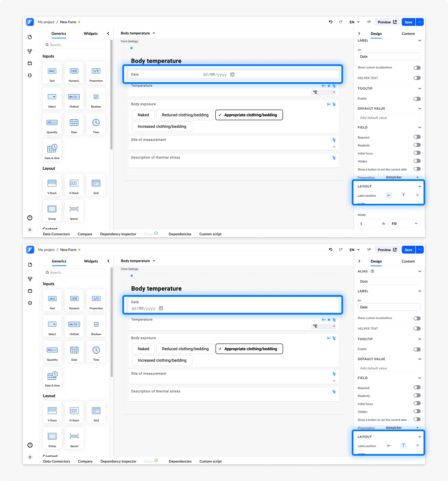Open the calendar picker icon in the upper Date field

232,75
